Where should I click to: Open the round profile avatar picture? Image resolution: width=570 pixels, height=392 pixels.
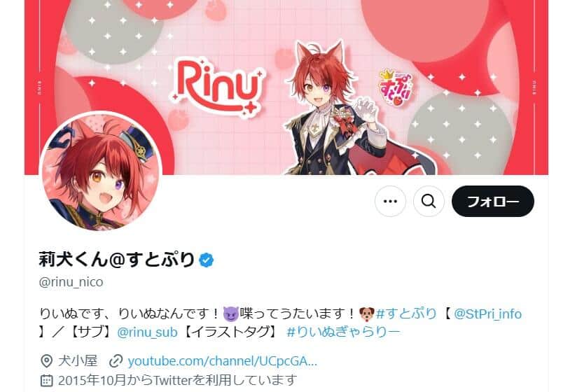pyautogui.click(x=100, y=171)
